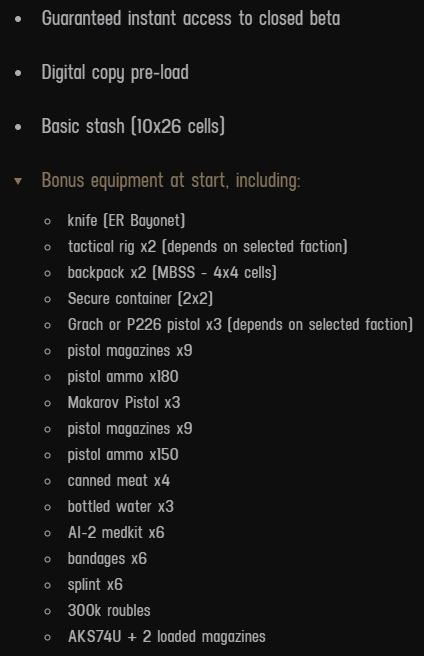Click 'AKS74U + 2 loaded magazines' item
The width and height of the screenshot is (424, 656).
click(x=167, y=636)
